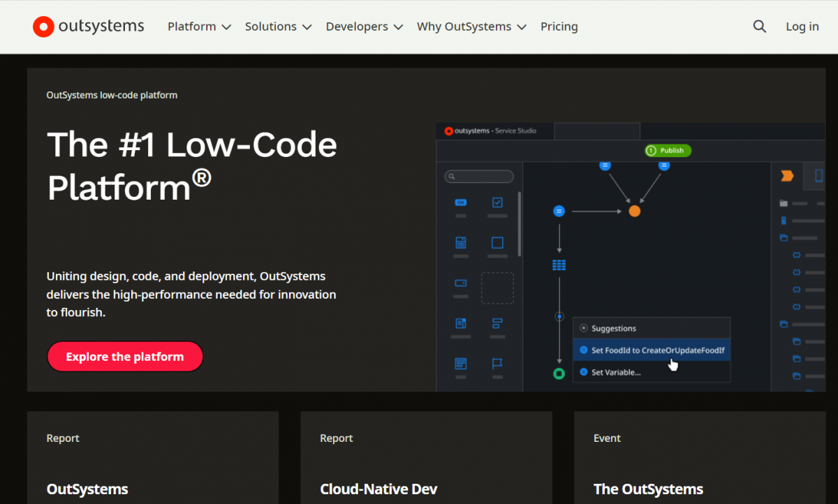Click the search magnifier icon in the navbar
Screen dimensions: 838x504
pos(759,26)
